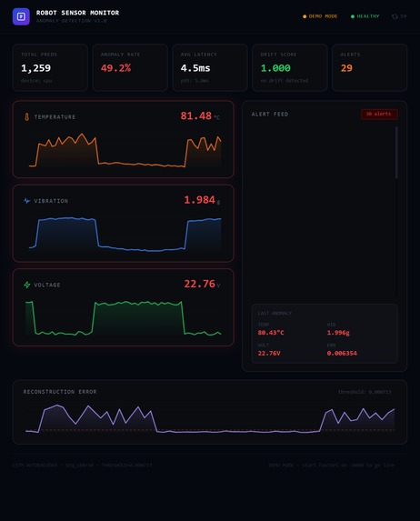Click the 'ANOMALY RATE' card label
This screenshot has width=420, height=521.
[x=120, y=55]
